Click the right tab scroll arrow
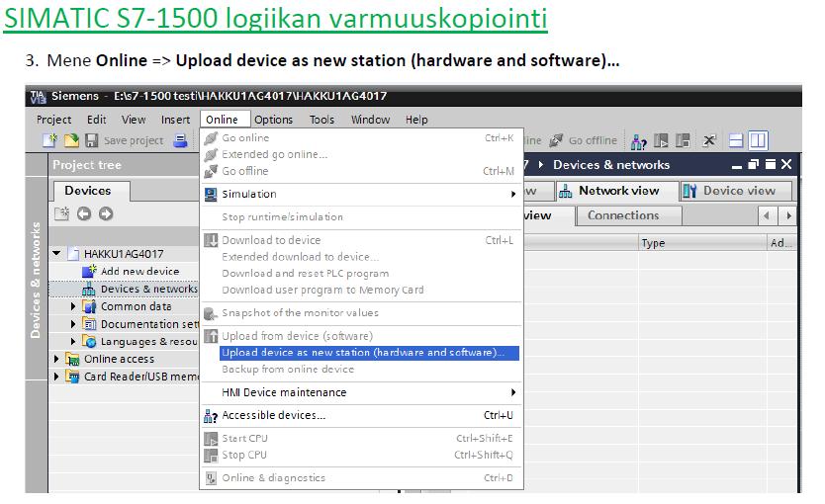 coord(788,215)
